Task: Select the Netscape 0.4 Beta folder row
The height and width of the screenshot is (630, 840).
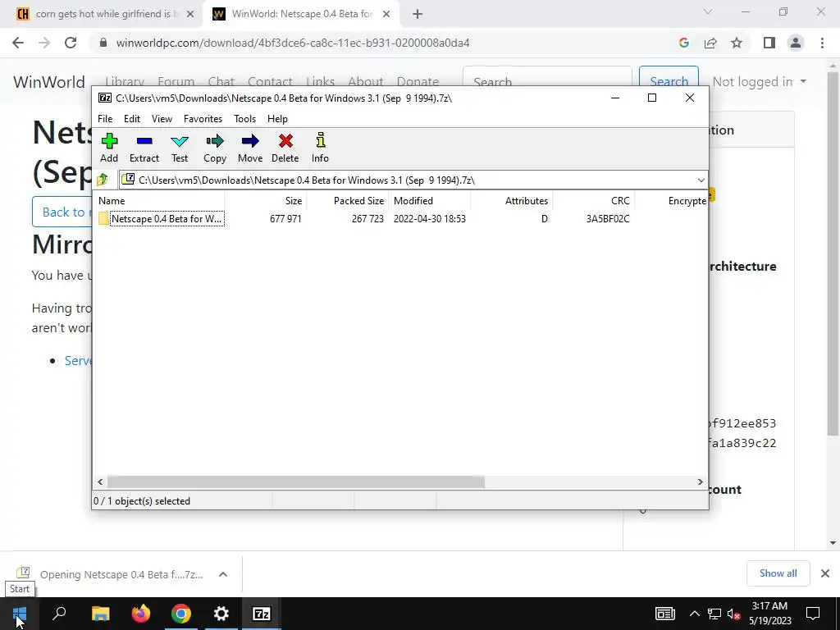Action: pyautogui.click(x=399, y=218)
